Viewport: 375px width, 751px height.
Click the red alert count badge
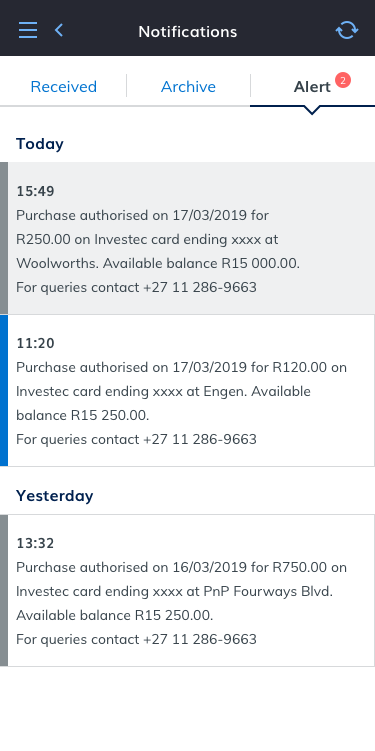[x=343, y=80]
